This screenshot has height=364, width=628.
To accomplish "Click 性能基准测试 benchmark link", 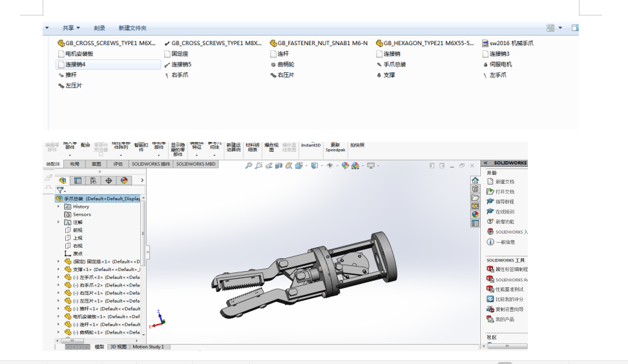I will pos(510,289).
